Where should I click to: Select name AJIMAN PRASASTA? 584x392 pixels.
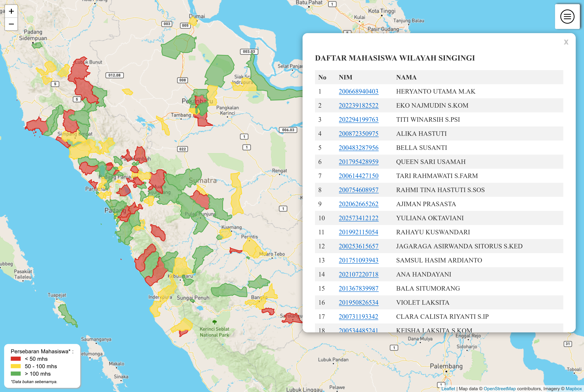(x=426, y=204)
